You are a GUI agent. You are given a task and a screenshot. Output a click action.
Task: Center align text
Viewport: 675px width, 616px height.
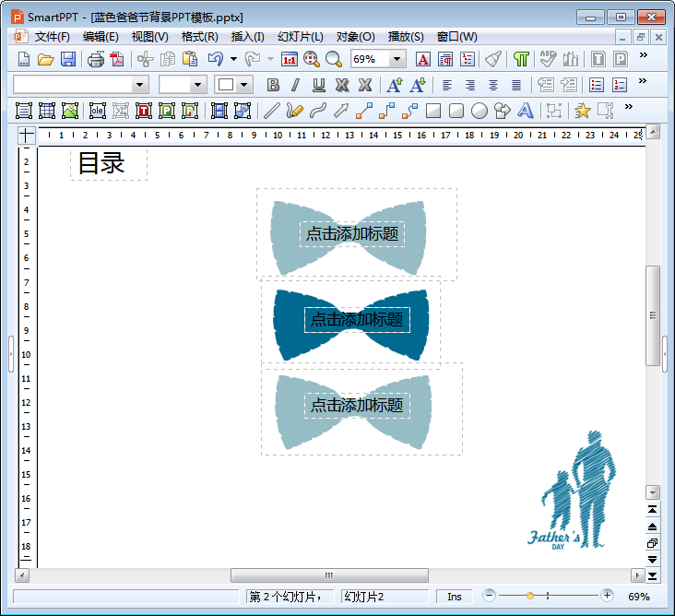[x=493, y=85]
